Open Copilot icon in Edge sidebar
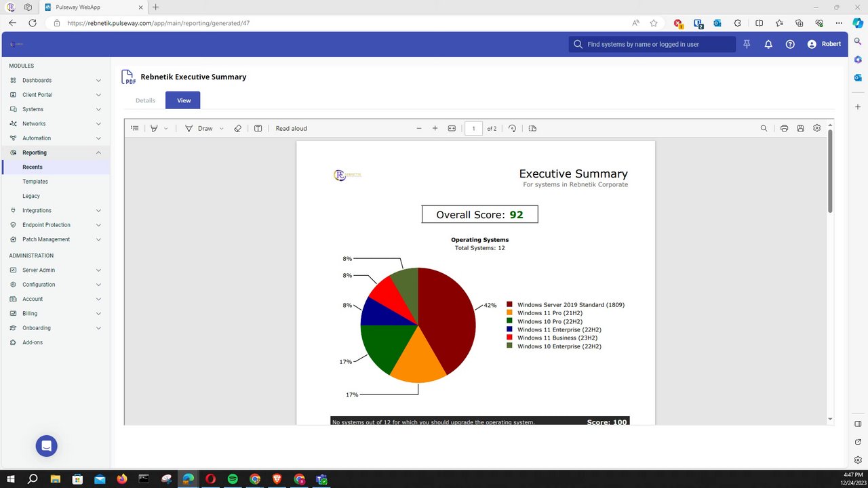Screen dimensions: 868x488 tap(858, 22)
